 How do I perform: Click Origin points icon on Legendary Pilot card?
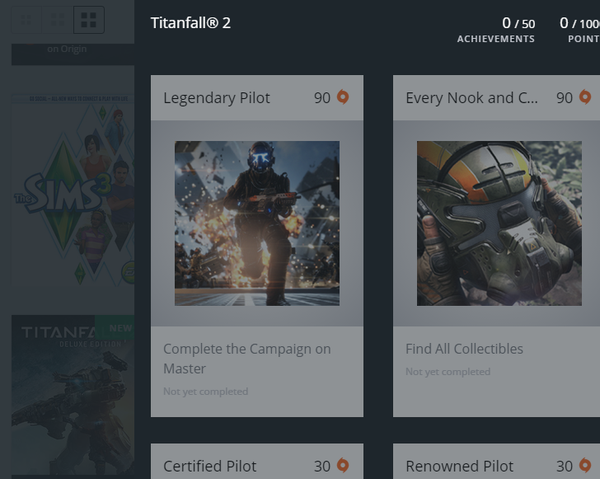343,97
